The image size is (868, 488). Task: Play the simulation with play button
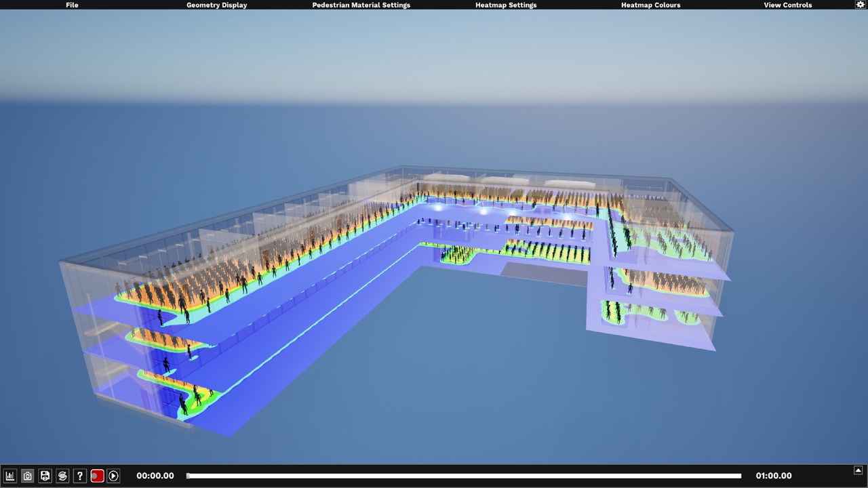pos(114,476)
